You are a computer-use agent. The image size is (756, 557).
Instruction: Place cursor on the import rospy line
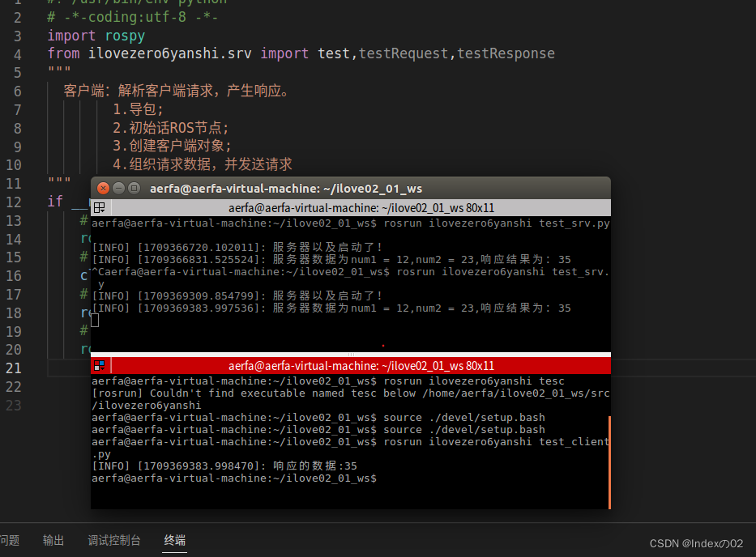tap(92, 35)
